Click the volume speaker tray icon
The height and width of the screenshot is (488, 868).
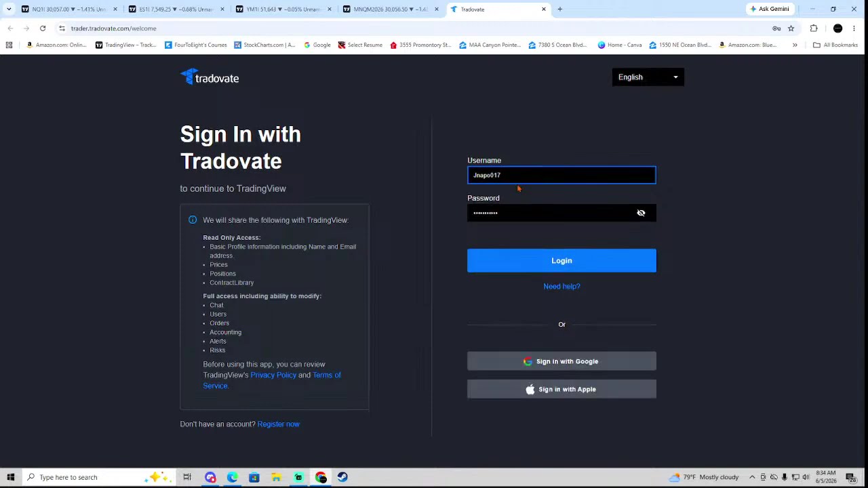point(806,477)
